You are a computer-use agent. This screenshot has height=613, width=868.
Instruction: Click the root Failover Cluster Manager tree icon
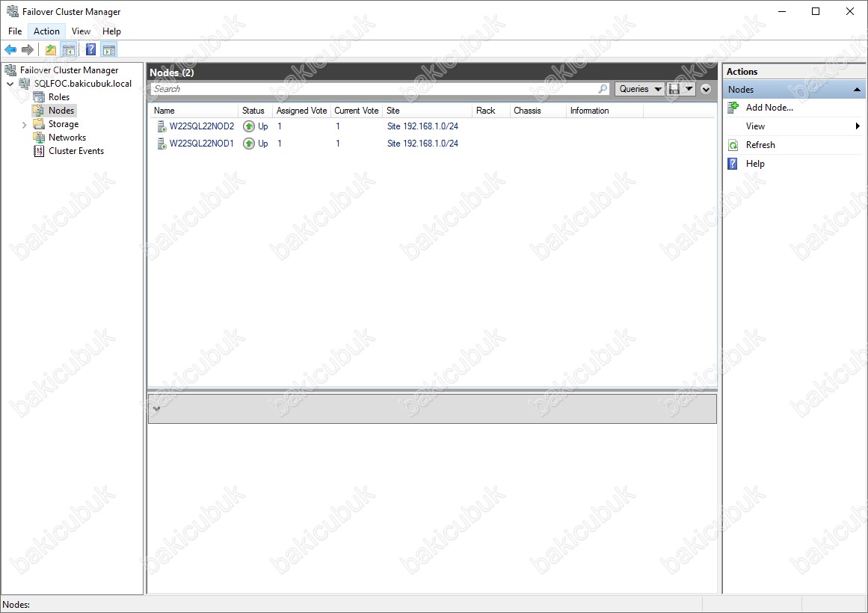pyautogui.click(x=10, y=70)
